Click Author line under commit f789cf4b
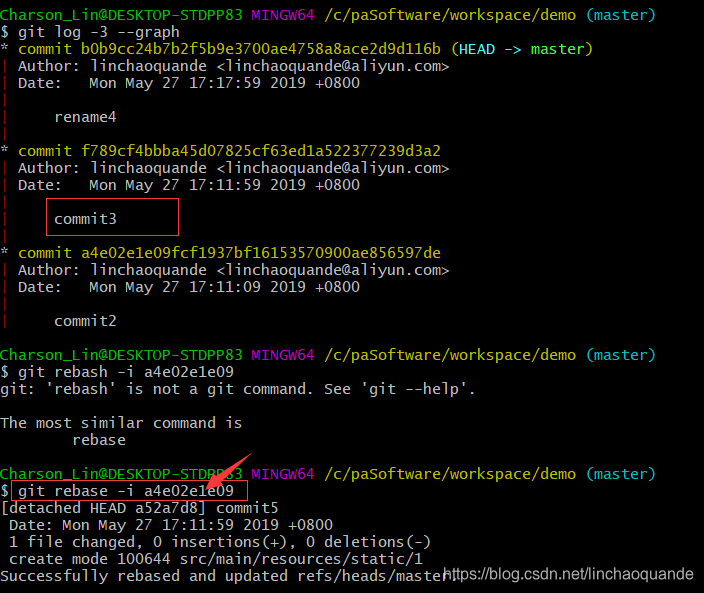704x593 pixels. pos(233,168)
